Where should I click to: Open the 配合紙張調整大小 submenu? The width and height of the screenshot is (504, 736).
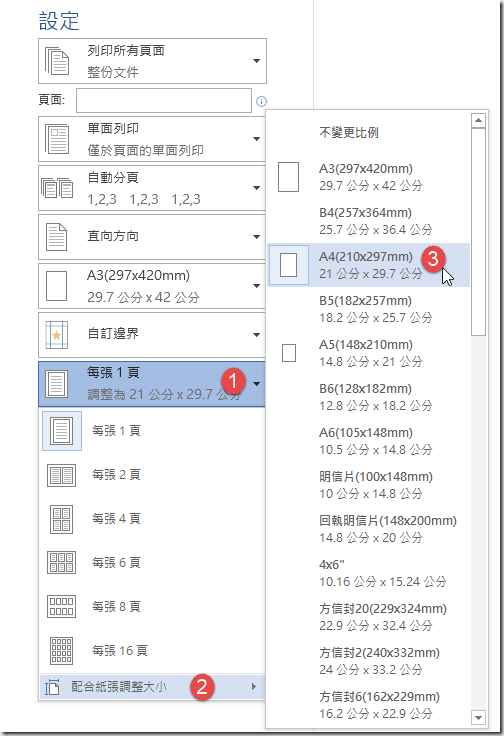tap(153, 687)
